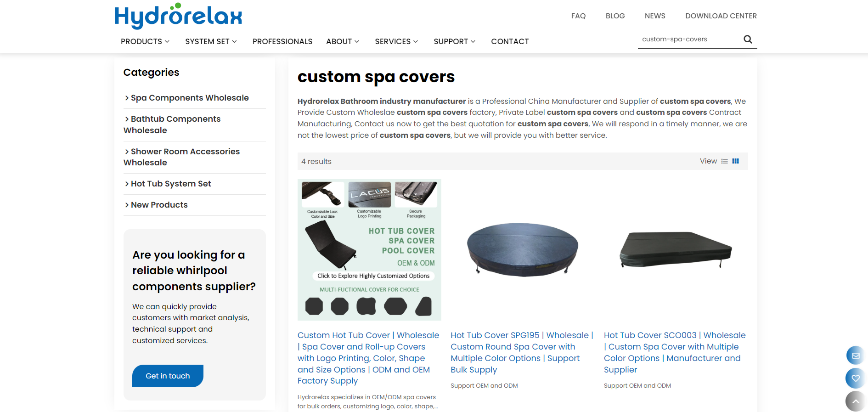This screenshot has height=412, width=868.
Task: Open the Support dropdown menu
Action: [454, 41]
